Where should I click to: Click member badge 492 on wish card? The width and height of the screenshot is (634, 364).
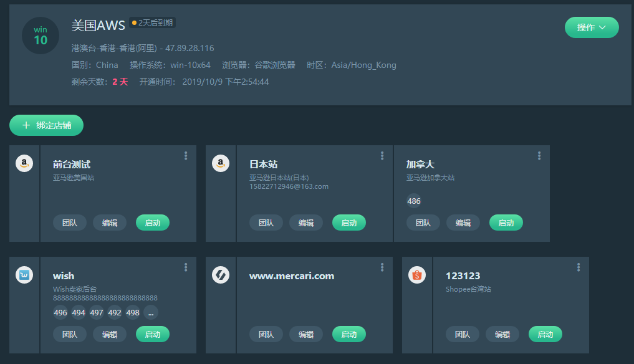pos(115,313)
